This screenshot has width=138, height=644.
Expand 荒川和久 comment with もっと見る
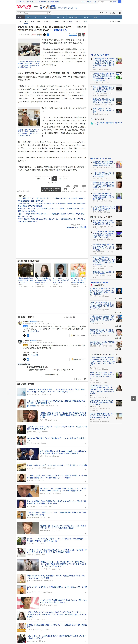[35, 331]
